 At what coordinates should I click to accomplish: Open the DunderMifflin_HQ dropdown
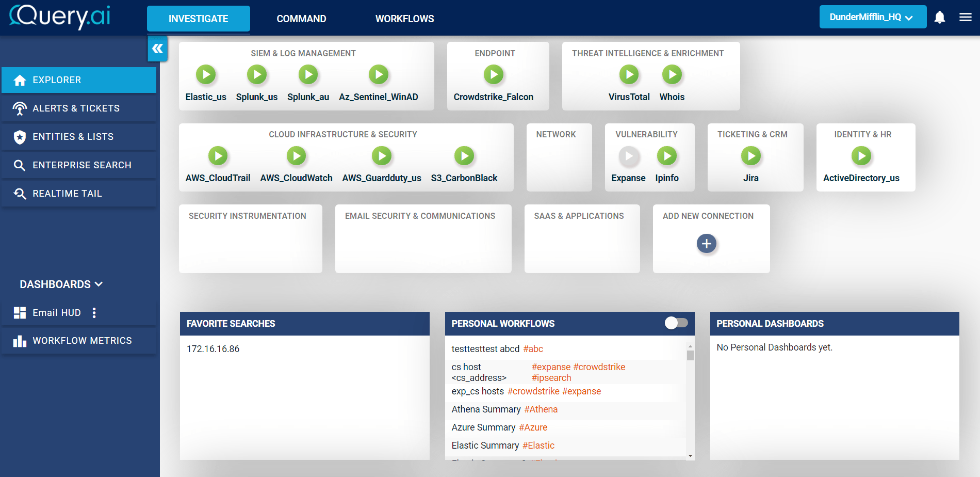point(872,18)
